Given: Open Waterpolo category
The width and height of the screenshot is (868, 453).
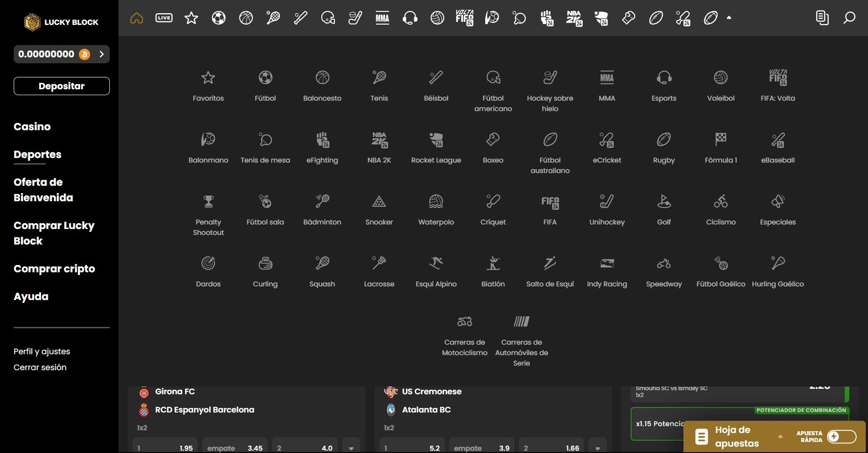Looking at the screenshot, I should [x=436, y=210].
